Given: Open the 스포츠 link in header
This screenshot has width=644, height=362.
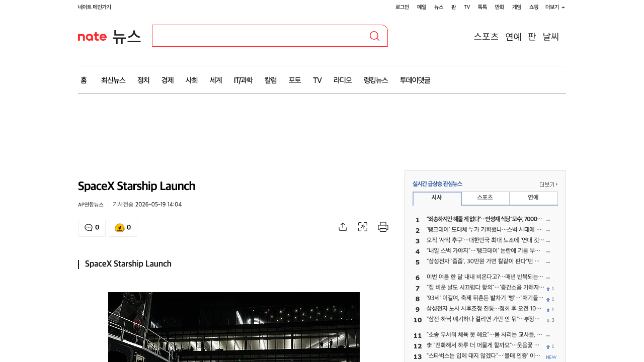Looking at the screenshot, I should coord(486,36).
